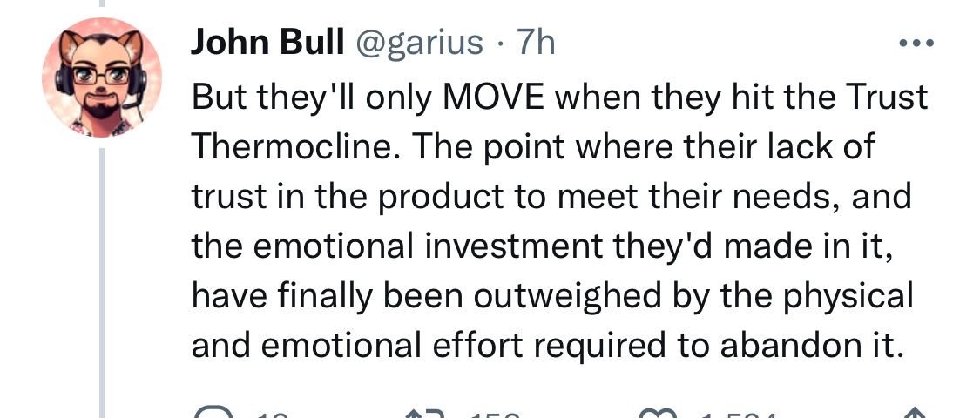Click the retweet count beside the arrows

coord(492,415)
